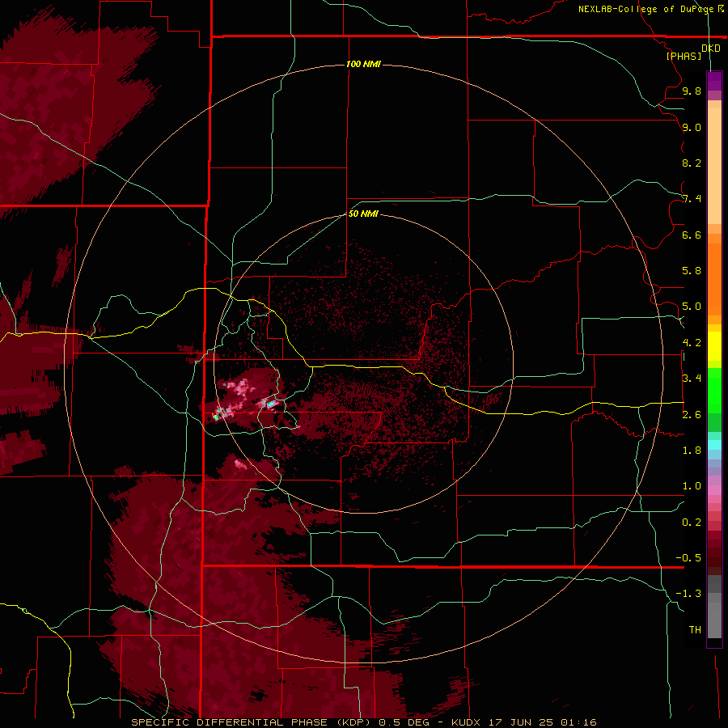Pick the peach color bar segment

click(x=714, y=163)
